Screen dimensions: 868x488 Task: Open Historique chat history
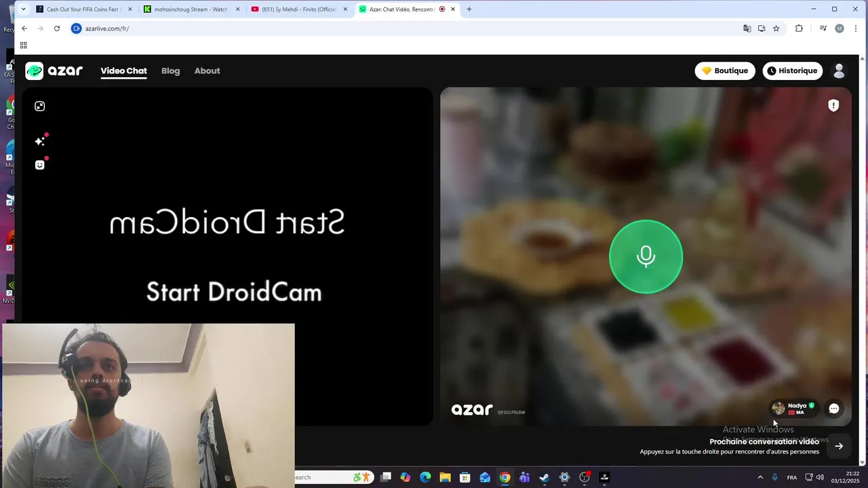pyautogui.click(x=792, y=70)
